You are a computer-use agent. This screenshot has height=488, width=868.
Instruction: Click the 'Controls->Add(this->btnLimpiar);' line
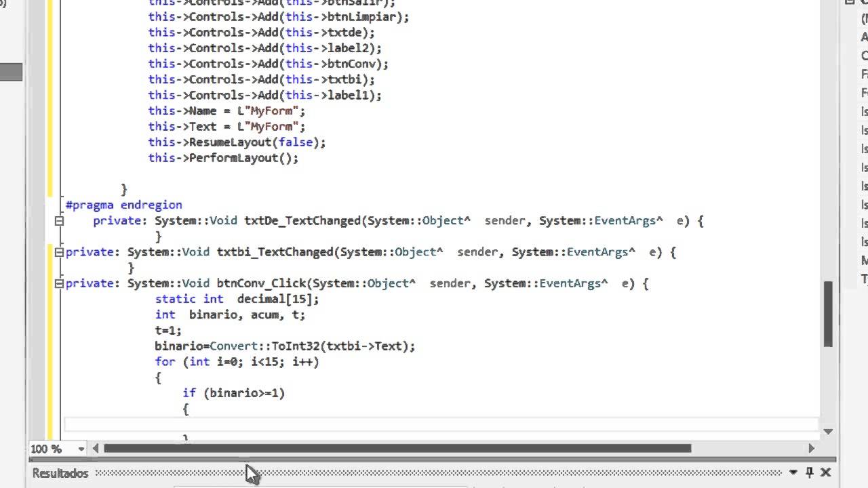(279, 17)
